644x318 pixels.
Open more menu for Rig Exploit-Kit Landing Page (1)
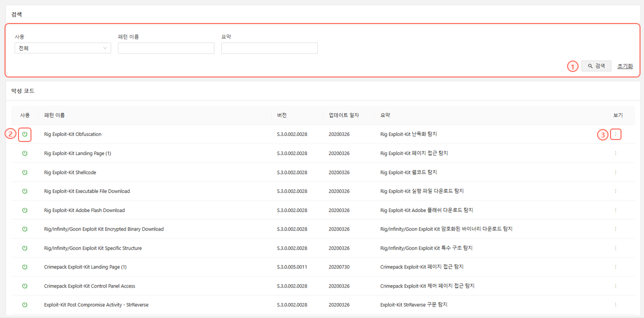pyautogui.click(x=616, y=153)
